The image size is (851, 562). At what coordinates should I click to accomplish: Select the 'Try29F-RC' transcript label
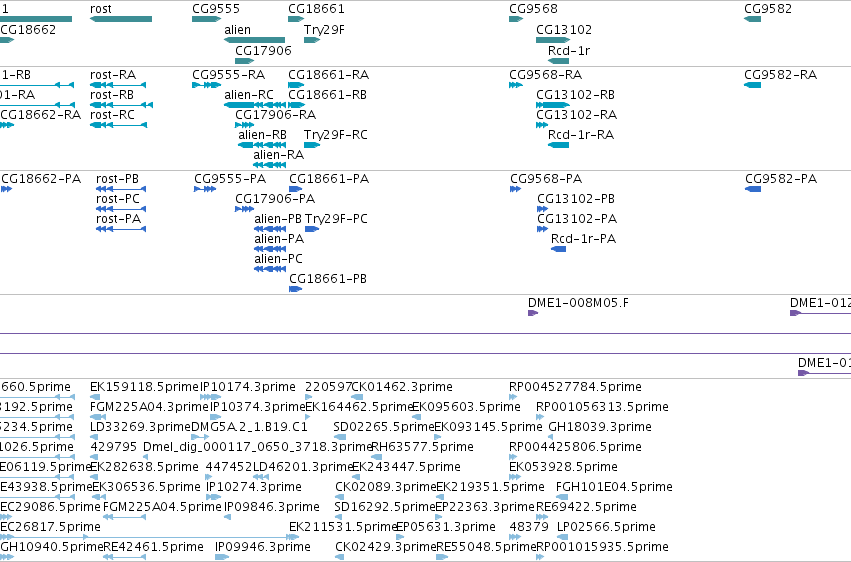pos(336,135)
